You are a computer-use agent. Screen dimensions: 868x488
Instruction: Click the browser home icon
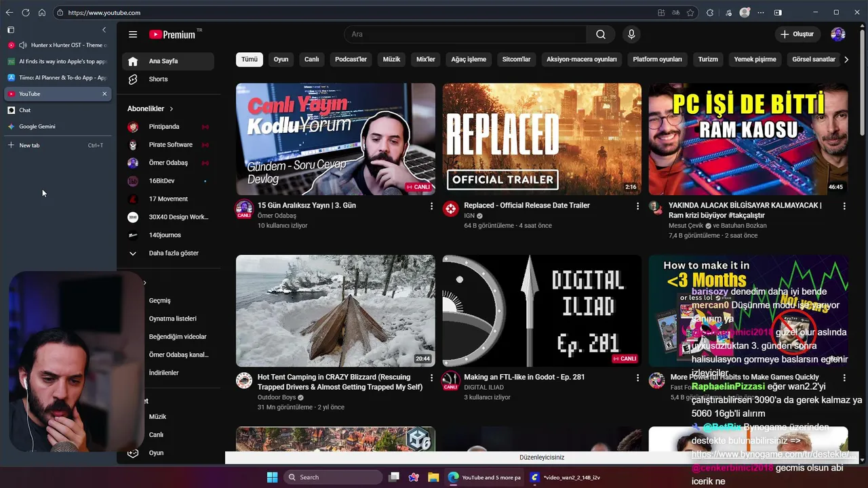pos(42,12)
